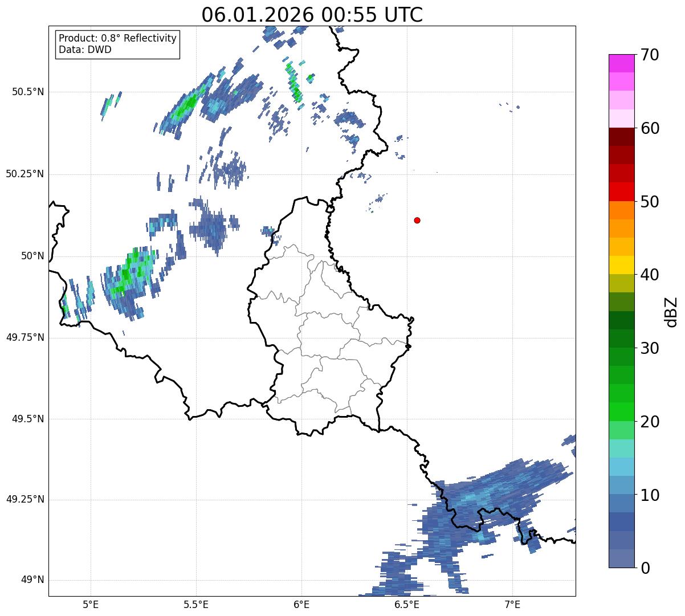Click the dark maroon colorbar segment near 60
This screenshot has width=685, height=616.
tap(621, 137)
